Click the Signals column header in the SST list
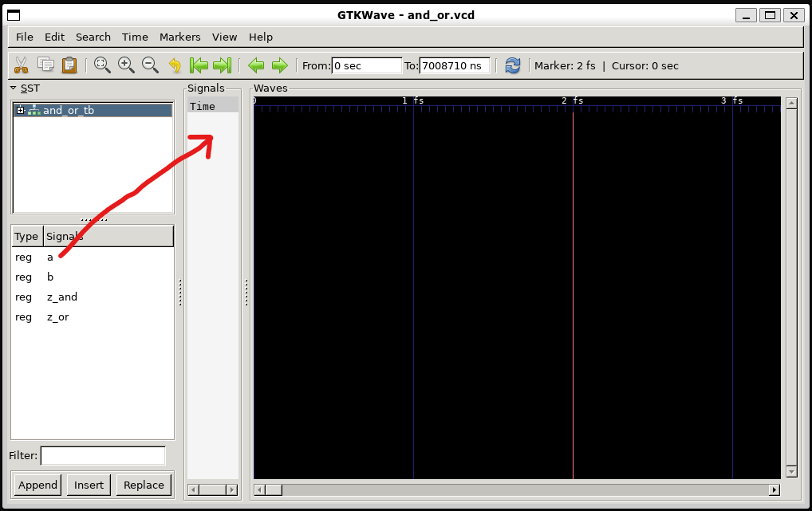 click(108, 236)
